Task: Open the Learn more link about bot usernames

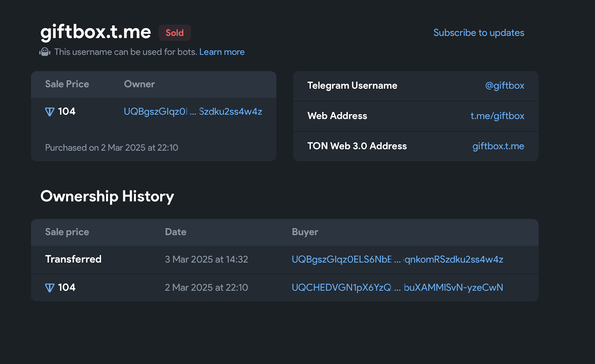Action: [222, 52]
